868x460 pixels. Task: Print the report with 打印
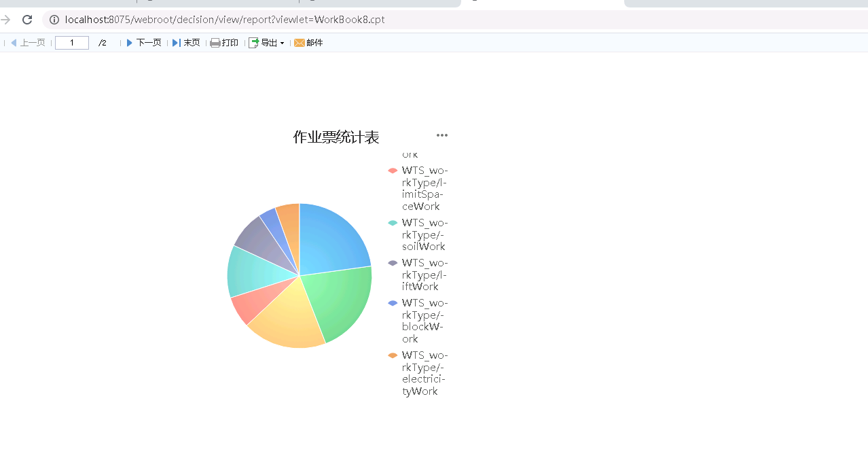(224, 43)
